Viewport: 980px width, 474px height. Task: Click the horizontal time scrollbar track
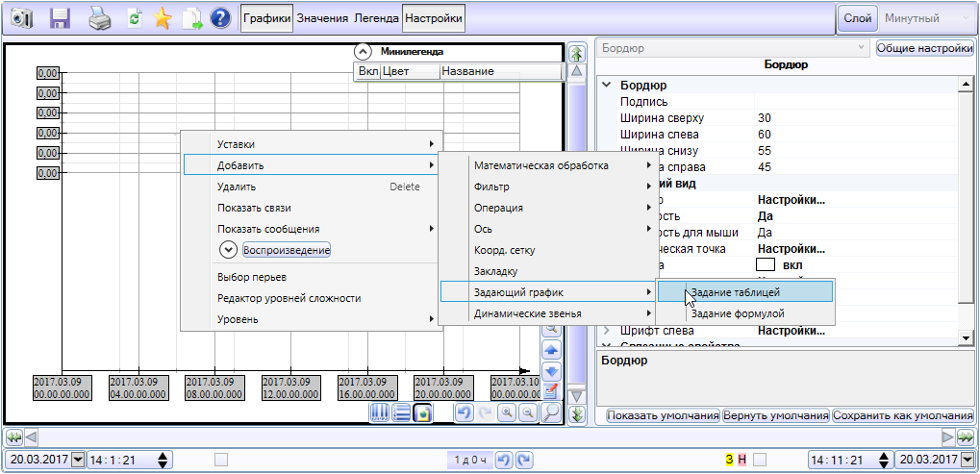click(x=490, y=436)
